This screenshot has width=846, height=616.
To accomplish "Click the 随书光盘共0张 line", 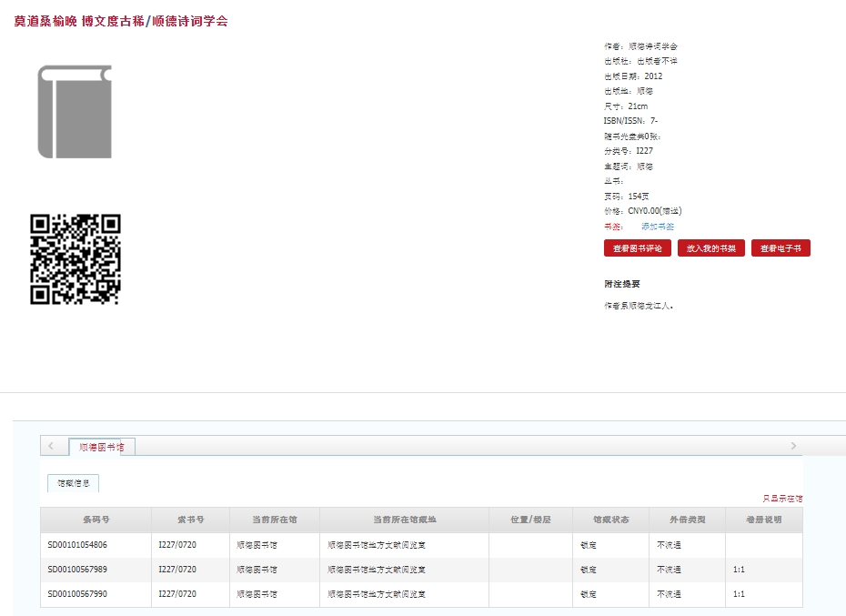I will (632, 136).
